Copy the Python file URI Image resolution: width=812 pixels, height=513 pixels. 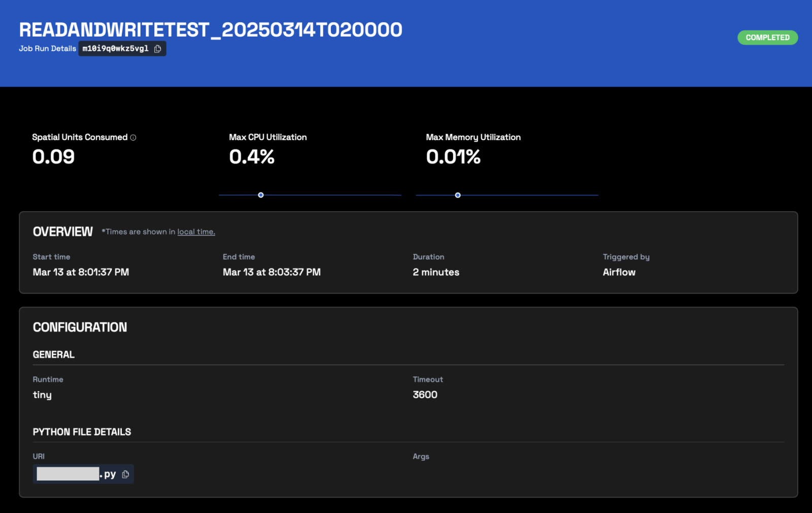126,474
